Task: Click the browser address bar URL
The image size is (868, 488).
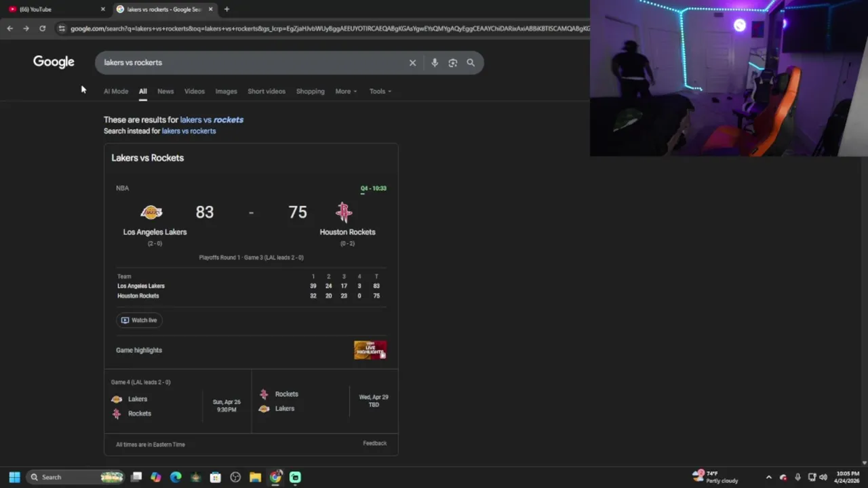Action: coord(329,28)
